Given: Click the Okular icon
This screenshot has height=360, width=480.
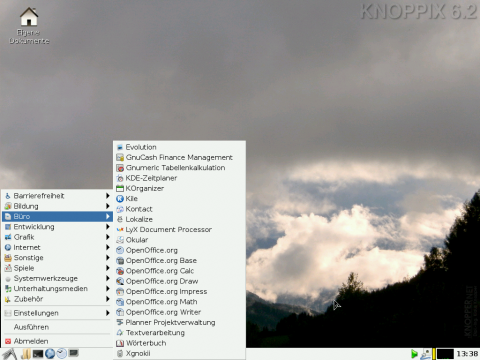Looking at the screenshot, I should (x=120, y=240).
